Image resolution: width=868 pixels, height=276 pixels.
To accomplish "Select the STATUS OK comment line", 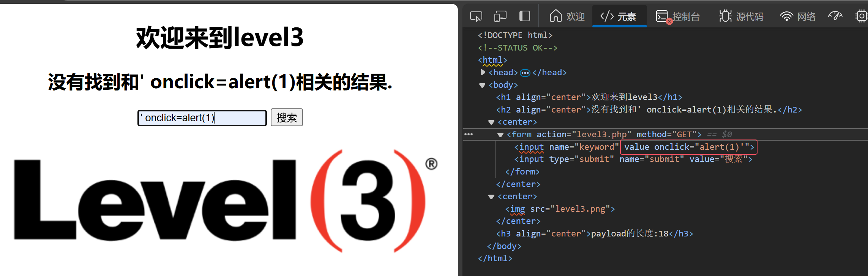I will (x=518, y=48).
